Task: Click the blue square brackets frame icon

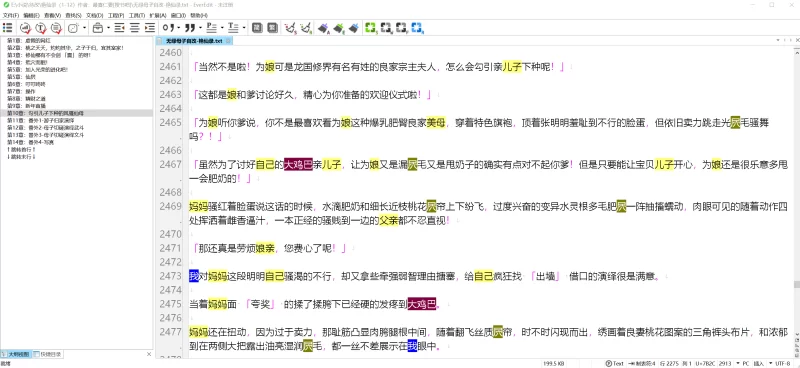Action: pos(417,28)
